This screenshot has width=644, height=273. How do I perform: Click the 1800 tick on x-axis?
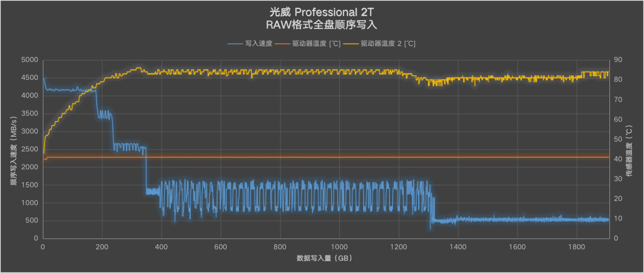click(577, 247)
